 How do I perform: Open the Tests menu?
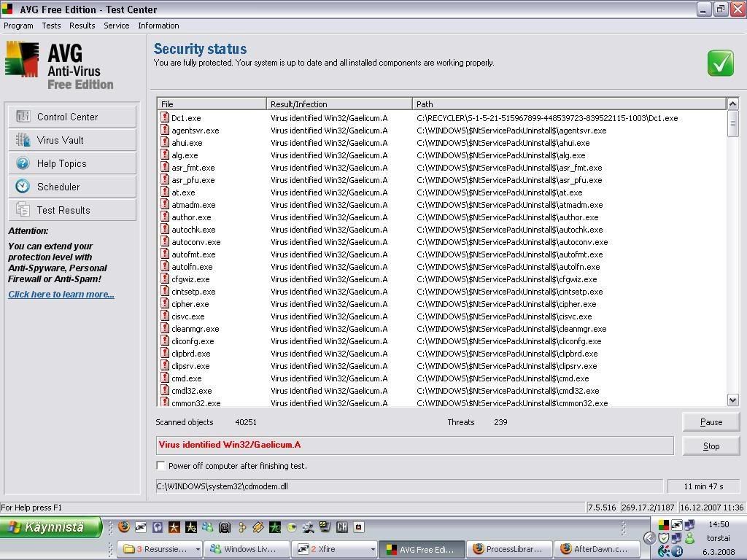click(x=51, y=26)
